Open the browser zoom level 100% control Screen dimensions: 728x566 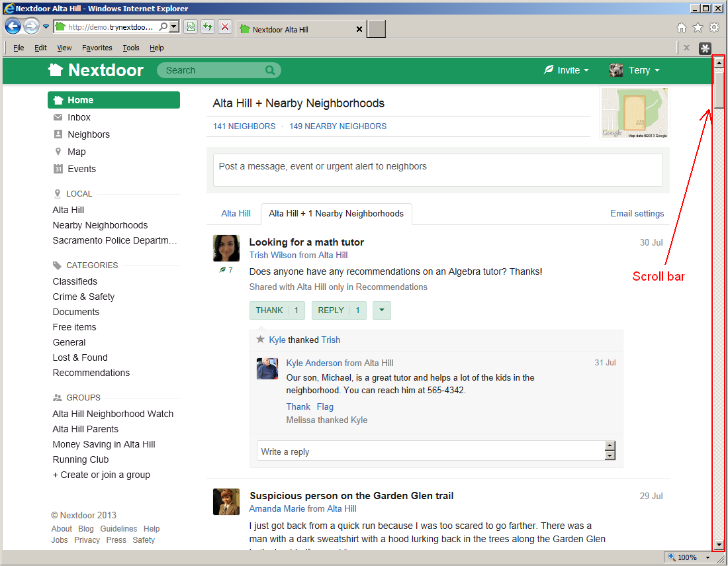687,557
